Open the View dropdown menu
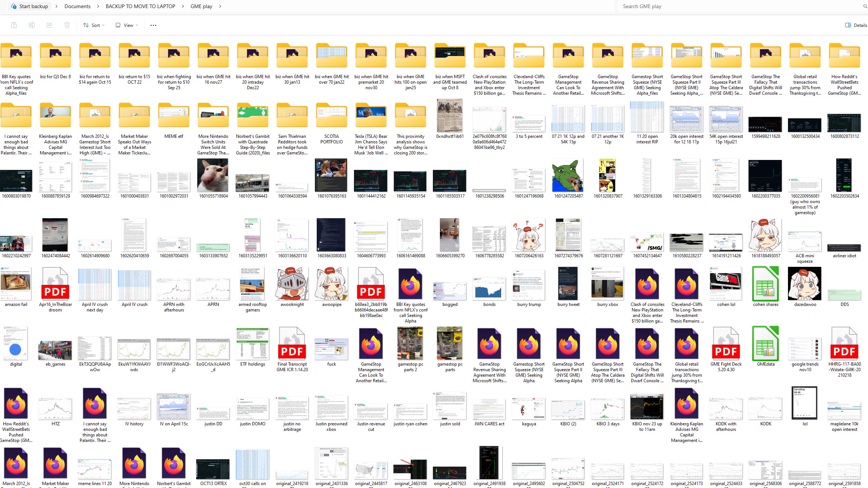Viewport: 868px width, 488px height. 126,25
